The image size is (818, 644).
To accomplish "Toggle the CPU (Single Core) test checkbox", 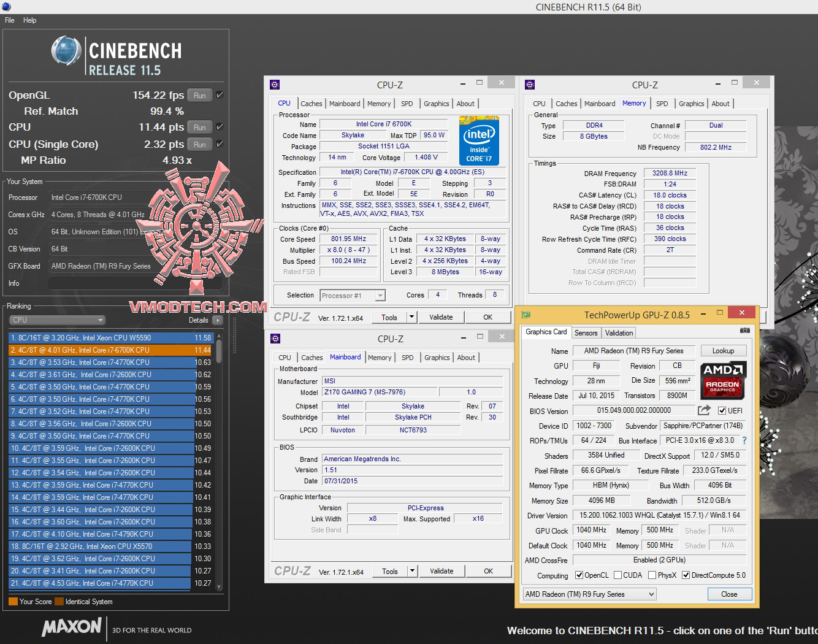I will [220, 144].
